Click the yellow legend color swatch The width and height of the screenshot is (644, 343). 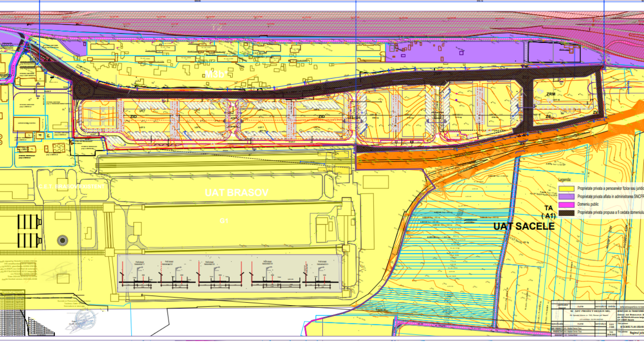[566, 188]
